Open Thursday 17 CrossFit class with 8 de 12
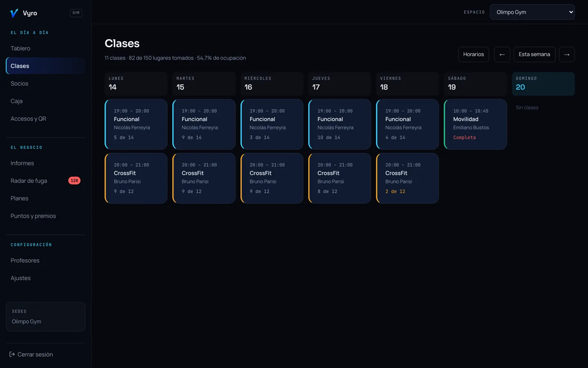 pos(340,178)
